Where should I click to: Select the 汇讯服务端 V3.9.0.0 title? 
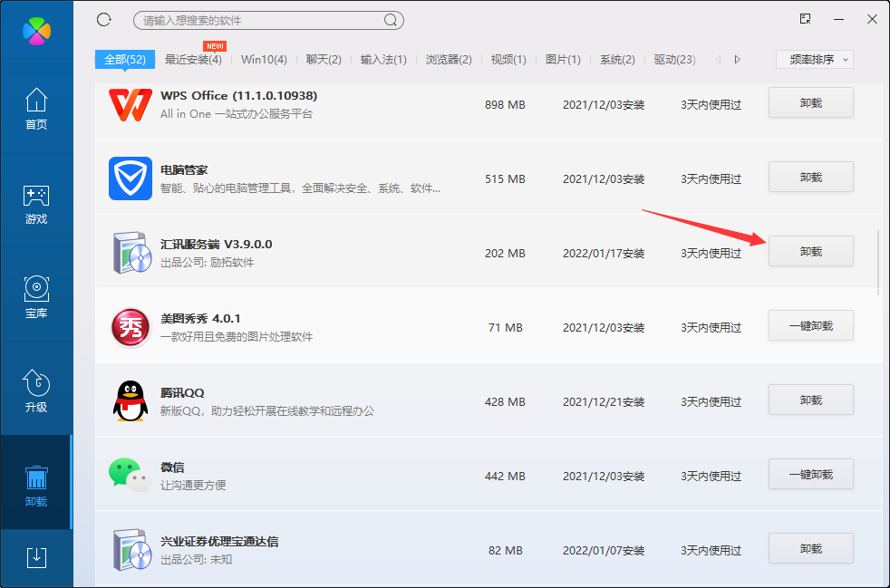pos(217,244)
